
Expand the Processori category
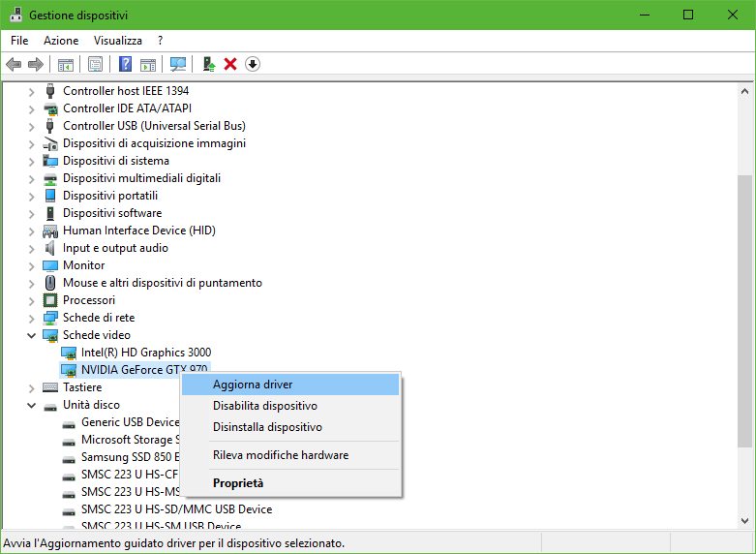point(31,300)
